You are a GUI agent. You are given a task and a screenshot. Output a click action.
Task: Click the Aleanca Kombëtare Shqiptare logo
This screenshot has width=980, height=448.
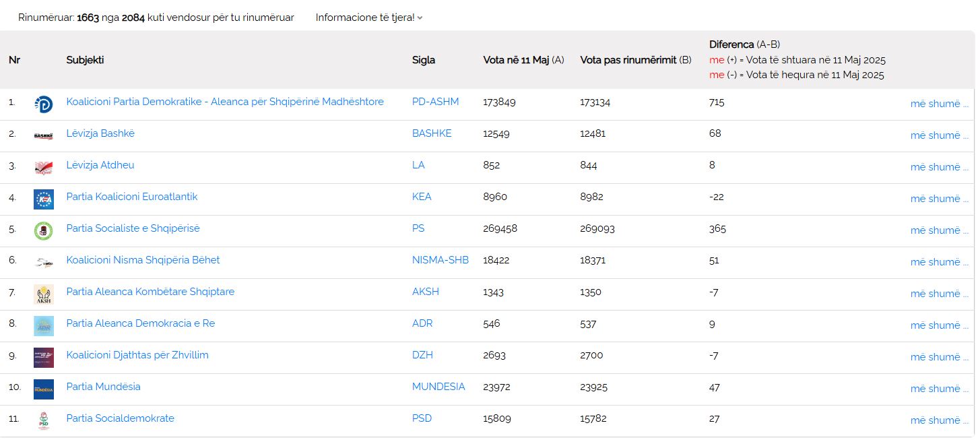[43, 294]
